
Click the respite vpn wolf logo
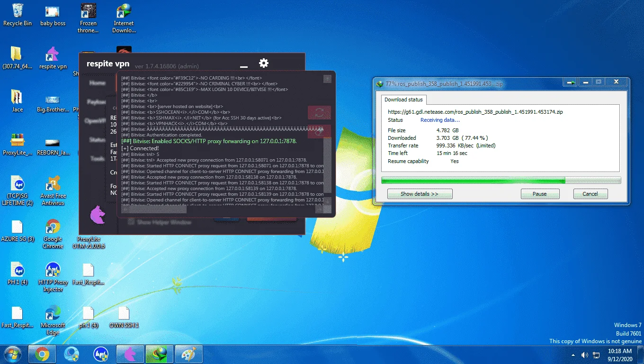[x=98, y=215]
